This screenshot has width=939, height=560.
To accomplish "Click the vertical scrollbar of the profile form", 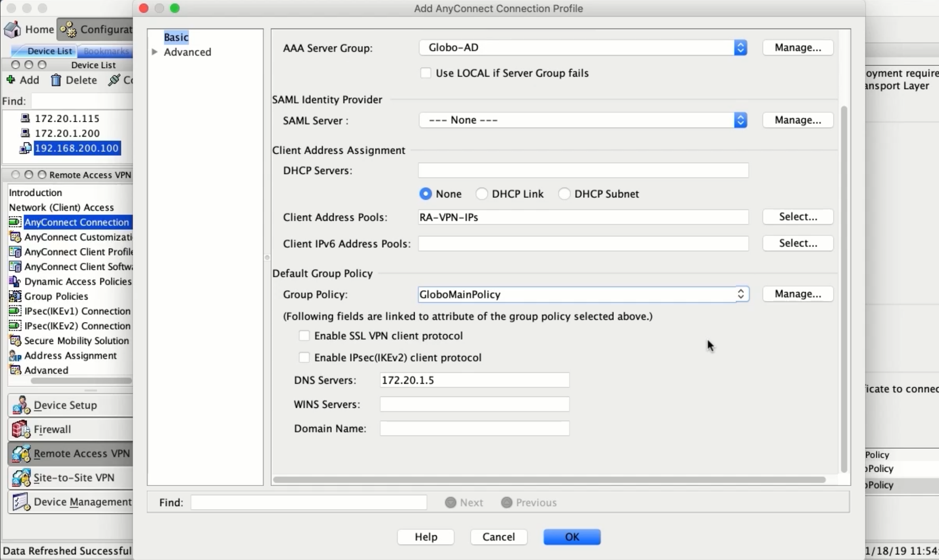I will pyautogui.click(x=844, y=289).
